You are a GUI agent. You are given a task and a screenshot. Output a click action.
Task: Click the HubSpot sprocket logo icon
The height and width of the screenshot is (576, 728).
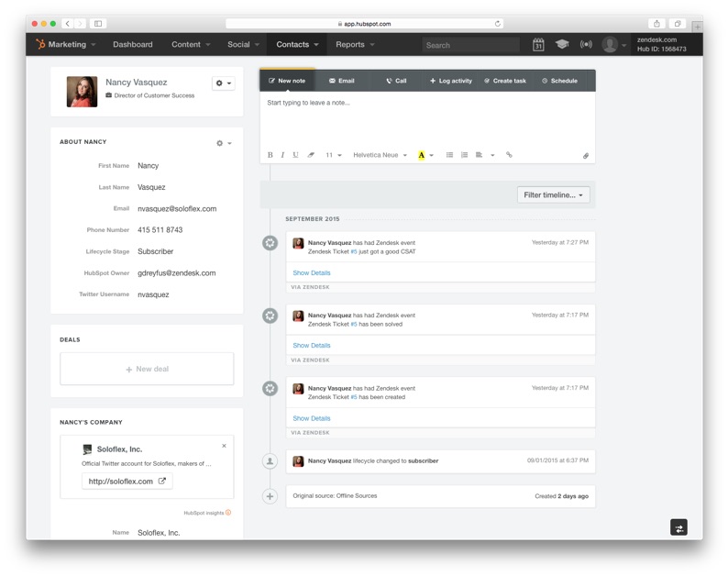40,44
